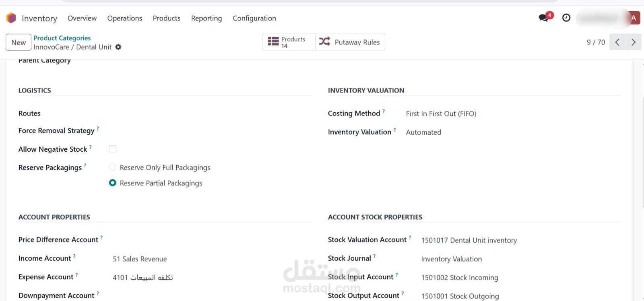
Task: Open the Product Categories breadcrumb link
Action: click(62, 38)
